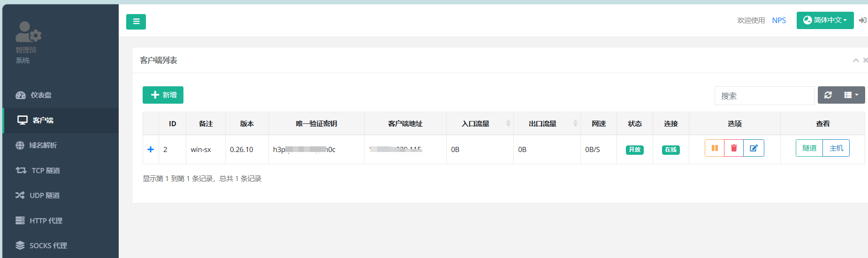Click the 查看 column header
The height and width of the screenshot is (258, 868).
tap(823, 123)
